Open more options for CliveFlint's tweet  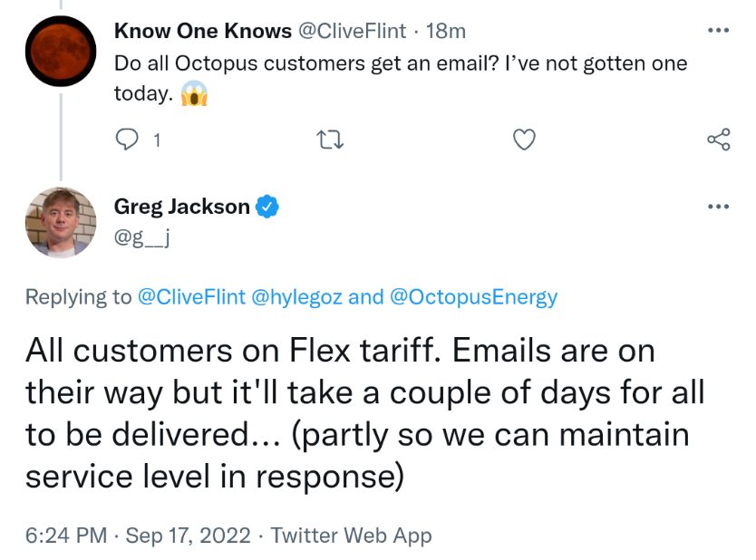coord(718,31)
